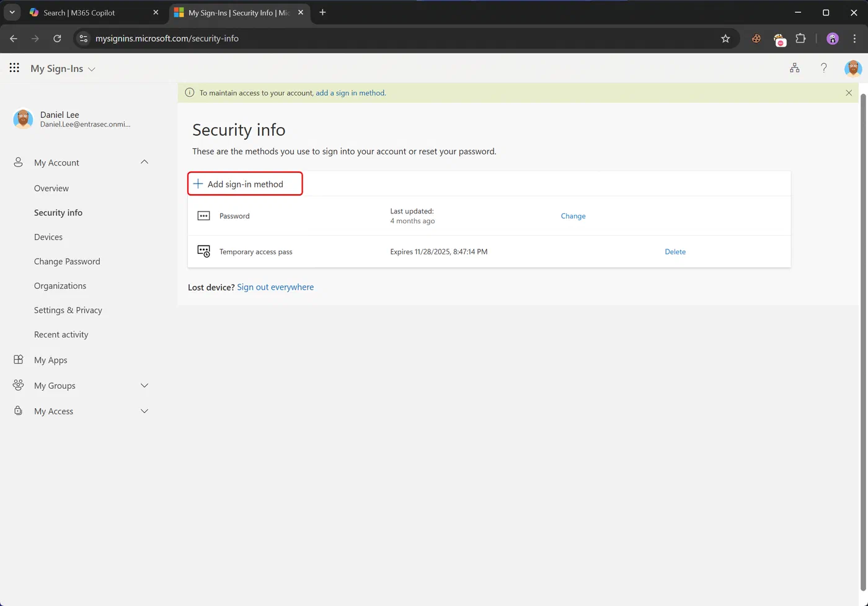Open the Overview menu item
868x606 pixels.
tap(51, 188)
